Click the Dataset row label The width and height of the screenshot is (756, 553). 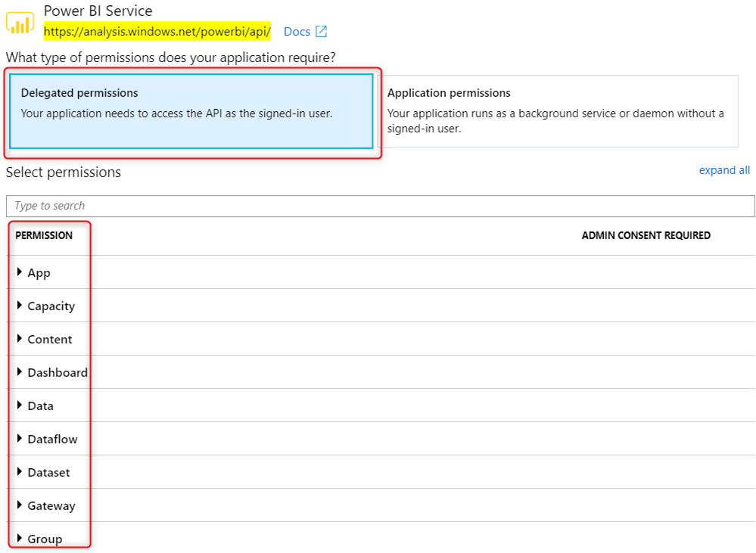point(48,473)
